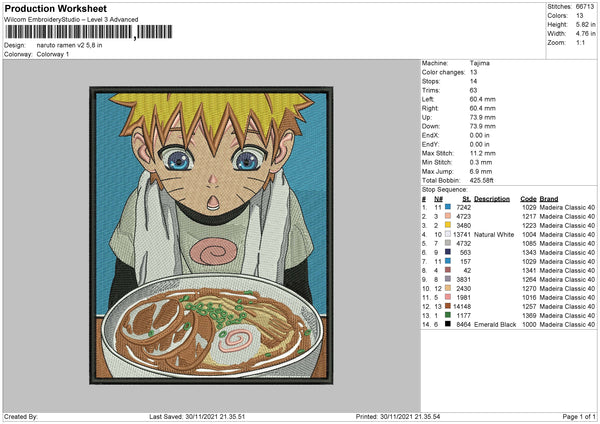Click the 'Colorway 1' value
This screenshot has height=424, width=600.
click(53, 54)
